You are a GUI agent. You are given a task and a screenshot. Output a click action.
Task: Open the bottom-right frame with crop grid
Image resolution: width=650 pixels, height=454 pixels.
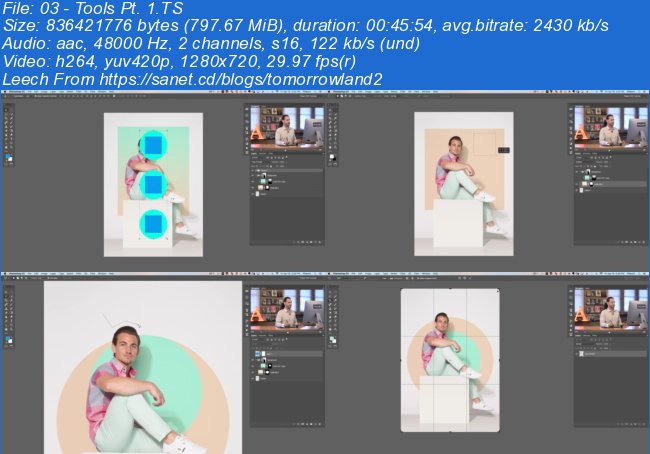pos(487,363)
